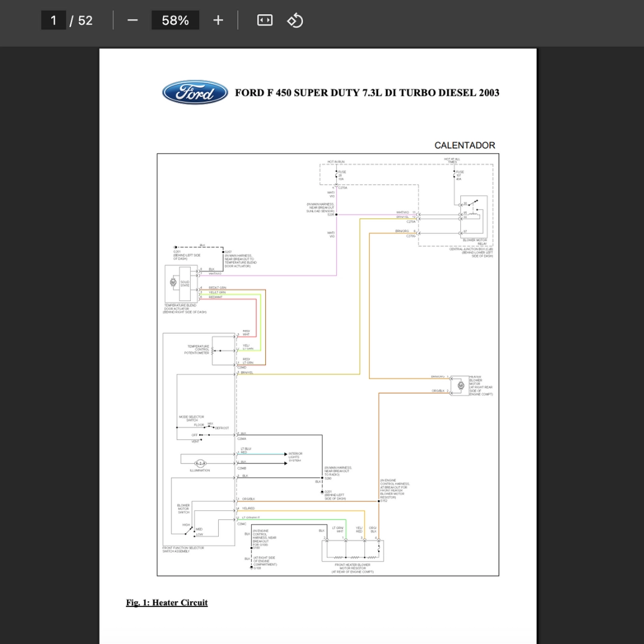Click the 'BLOWER MOTOR SWITCH' label
Image resolution: width=644 pixels, height=644 pixels.
click(184, 509)
